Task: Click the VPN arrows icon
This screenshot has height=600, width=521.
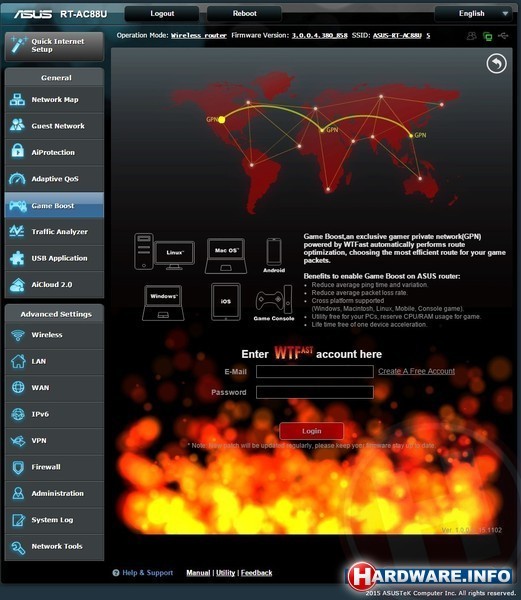Action: click(x=18, y=441)
